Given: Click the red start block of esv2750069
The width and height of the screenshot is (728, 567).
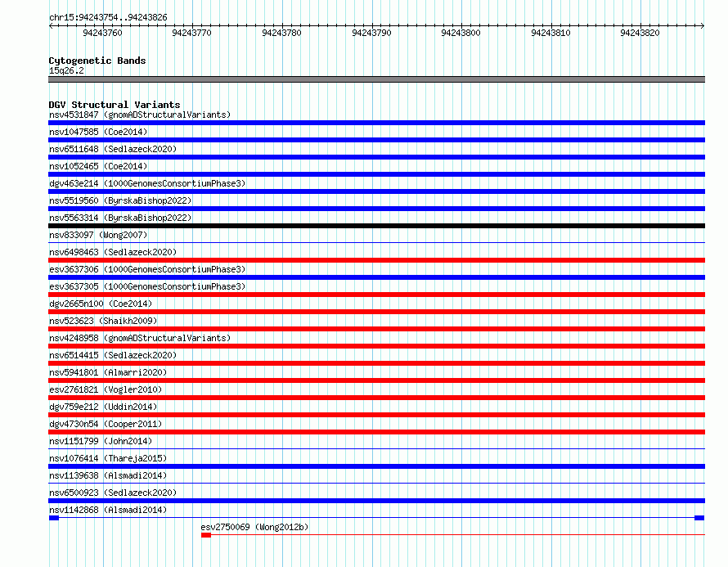Looking at the screenshot, I should coord(206,535).
